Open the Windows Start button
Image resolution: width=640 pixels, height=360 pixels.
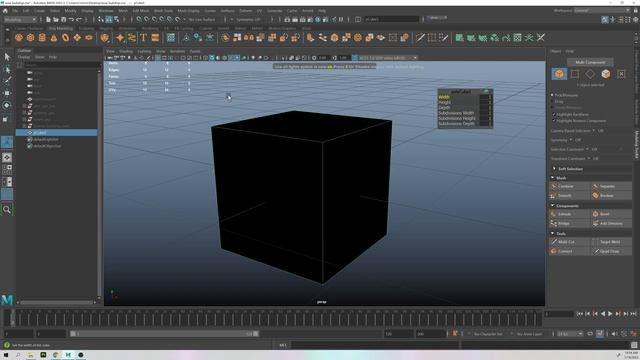[x=6, y=355]
